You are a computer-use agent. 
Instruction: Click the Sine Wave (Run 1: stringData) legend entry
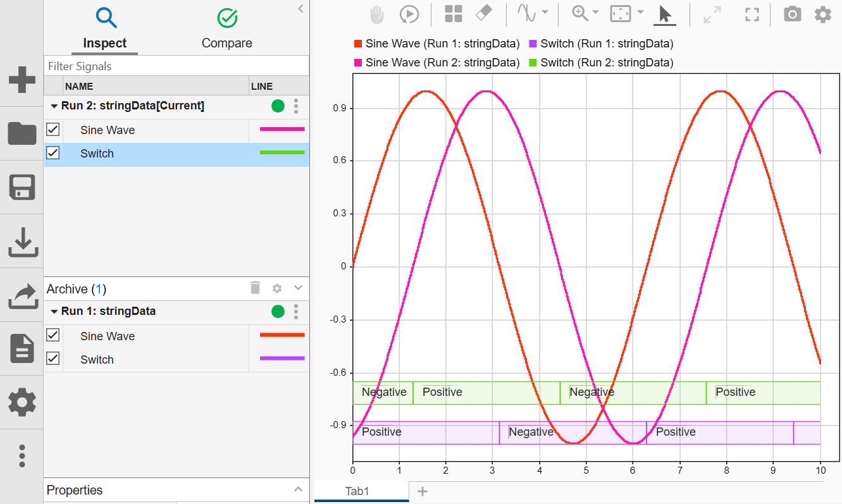tap(437, 44)
